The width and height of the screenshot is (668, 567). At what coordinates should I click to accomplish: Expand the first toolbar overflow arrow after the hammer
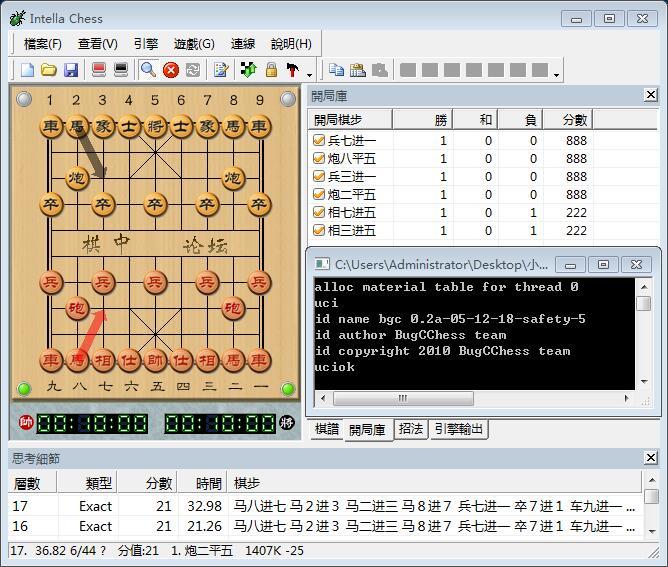[x=310, y=75]
